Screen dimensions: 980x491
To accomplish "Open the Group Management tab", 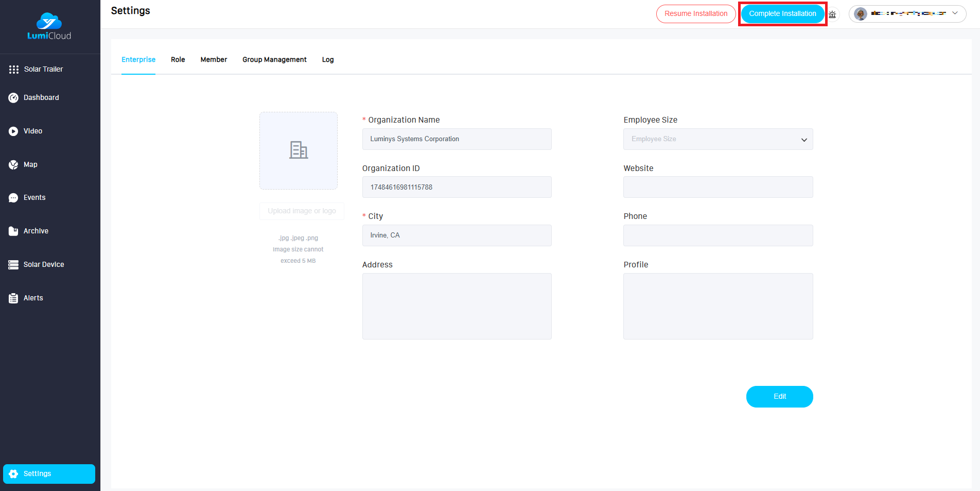I will pyautogui.click(x=274, y=60).
